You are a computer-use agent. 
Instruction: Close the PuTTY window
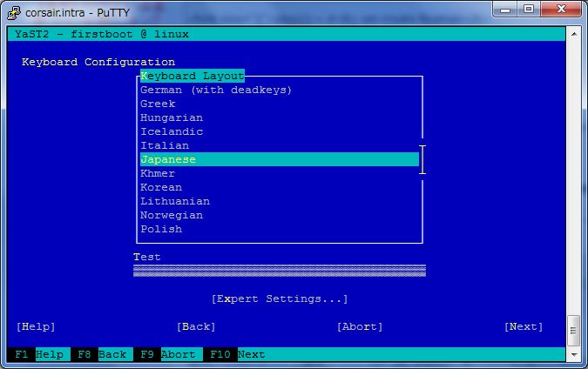pyautogui.click(x=561, y=9)
